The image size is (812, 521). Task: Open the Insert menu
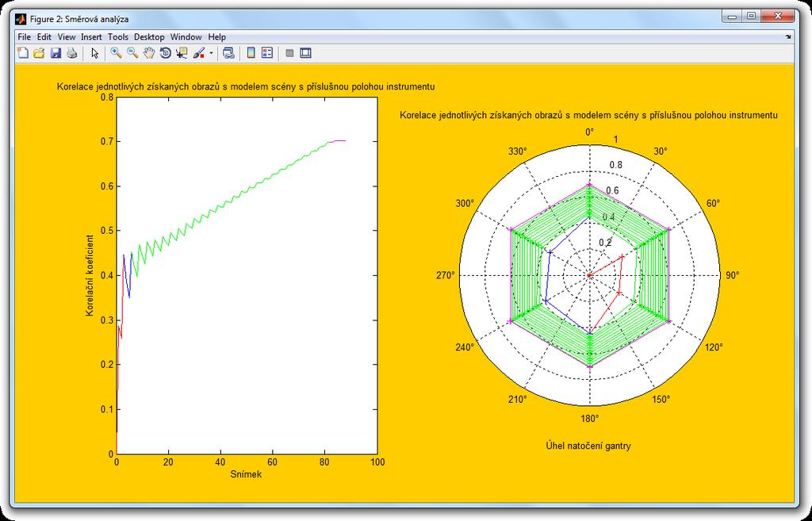91,36
